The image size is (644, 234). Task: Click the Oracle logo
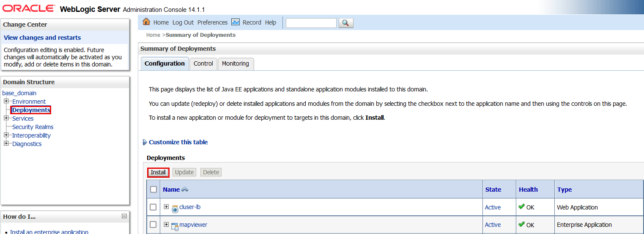[x=29, y=8]
